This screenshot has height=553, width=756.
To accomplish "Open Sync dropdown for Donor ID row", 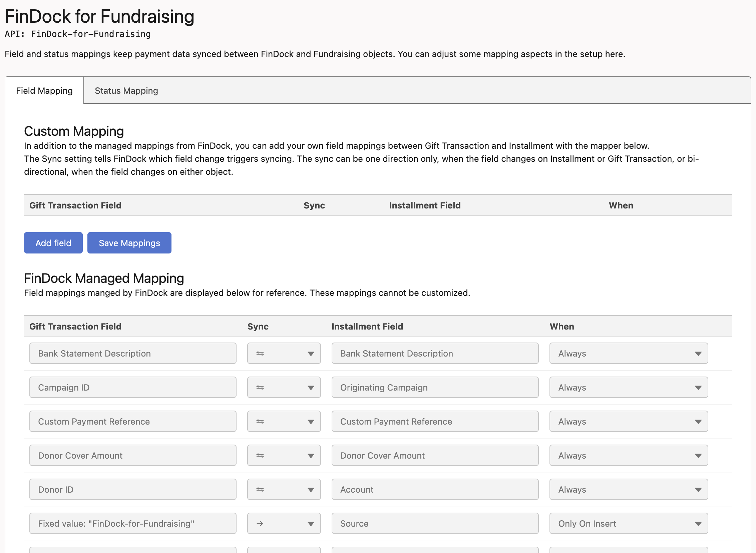I will point(284,489).
